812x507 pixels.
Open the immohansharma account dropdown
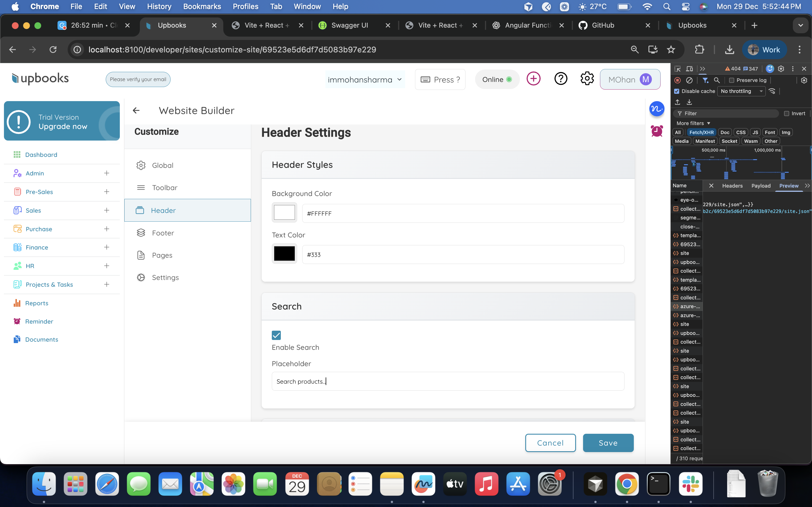tap(365, 79)
